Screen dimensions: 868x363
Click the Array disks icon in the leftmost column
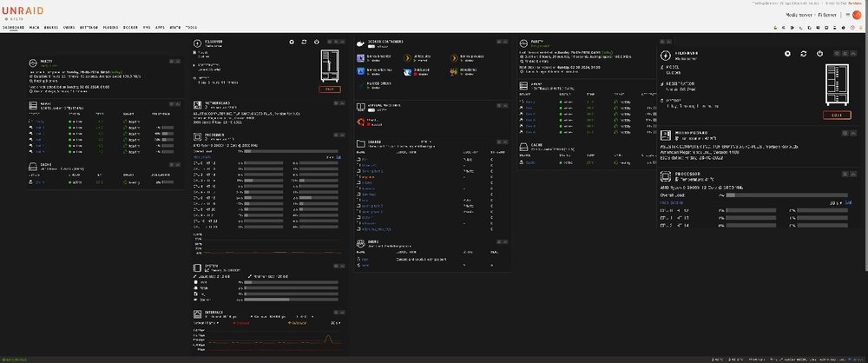click(33, 104)
